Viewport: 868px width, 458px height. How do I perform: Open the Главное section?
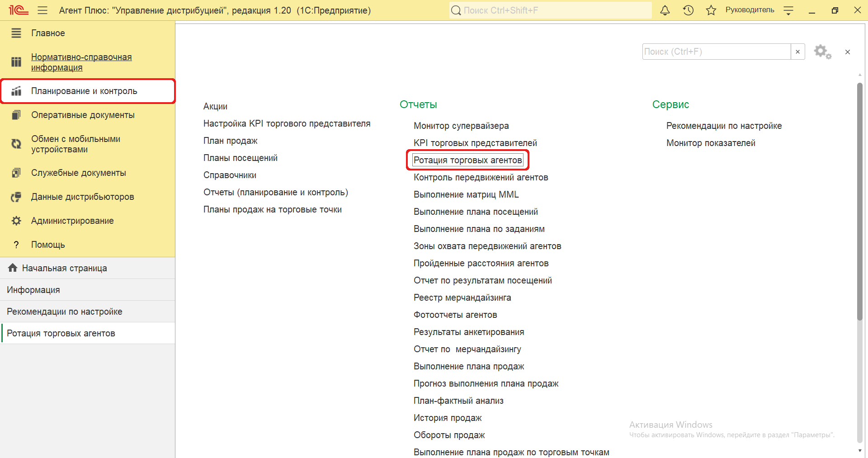coord(48,33)
